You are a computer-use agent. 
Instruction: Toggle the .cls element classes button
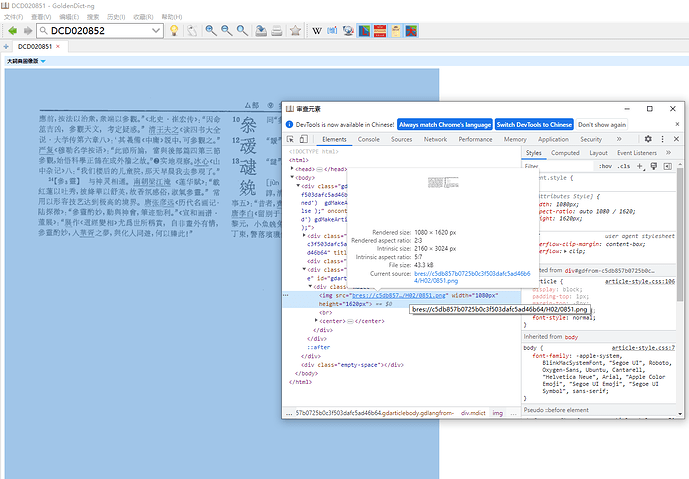tap(624, 166)
